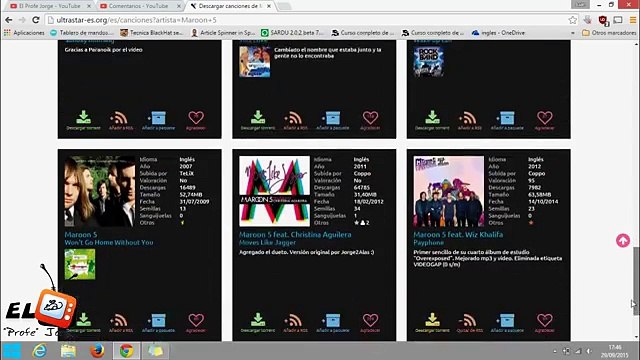Click the address bar URL field
The width and height of the screenshot is (640, 360).
306,20
